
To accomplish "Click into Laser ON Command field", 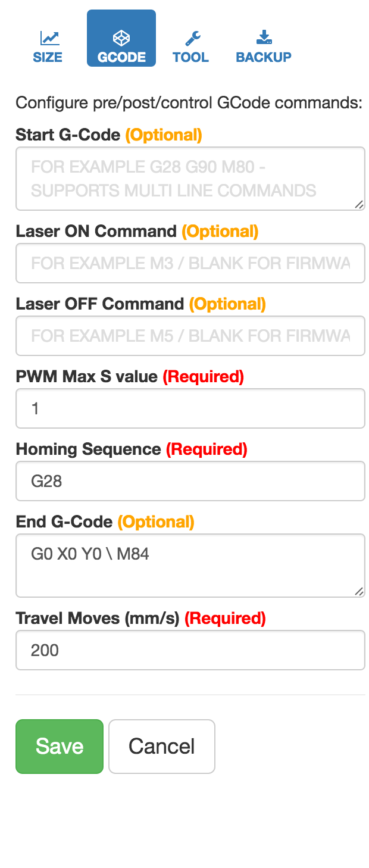I will tap(190, 263).
